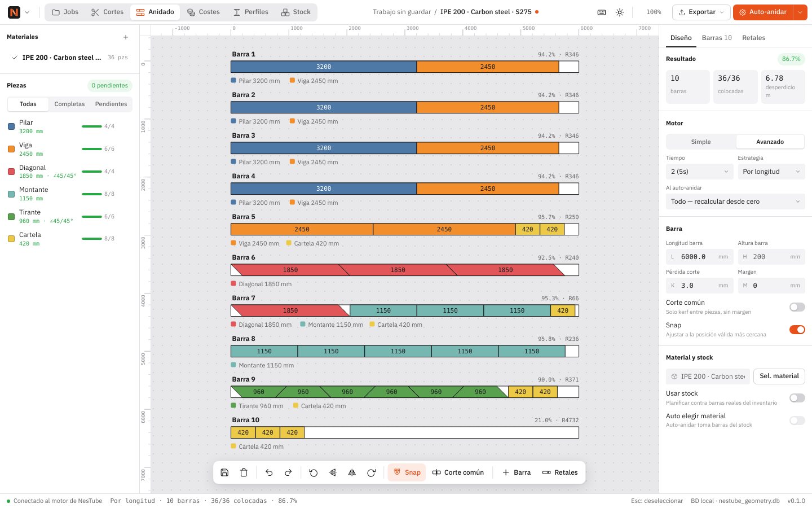This screenshot has width=812, height=508.
Task: Expand the Tiempo 2 (5s) dropdown
Action: (699, 172)
